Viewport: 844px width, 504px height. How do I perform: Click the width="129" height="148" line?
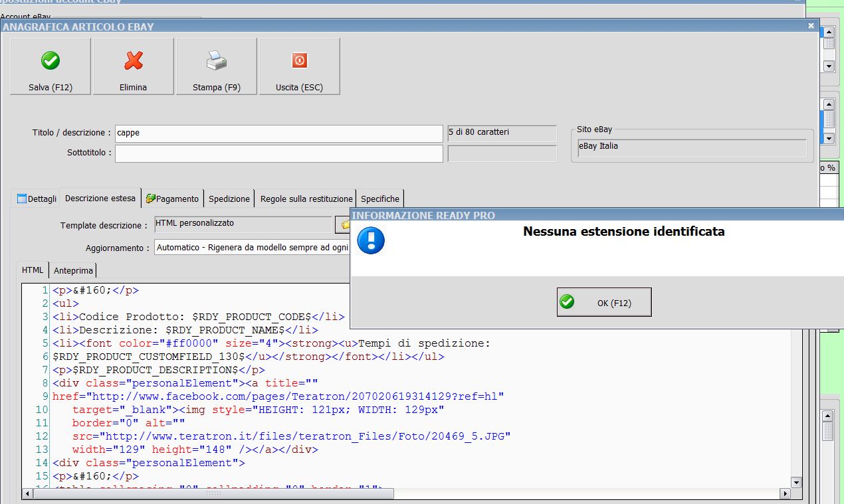195,450
